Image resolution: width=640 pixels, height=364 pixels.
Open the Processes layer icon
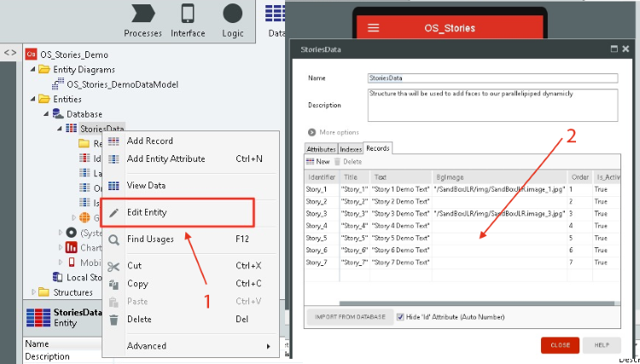143,14
